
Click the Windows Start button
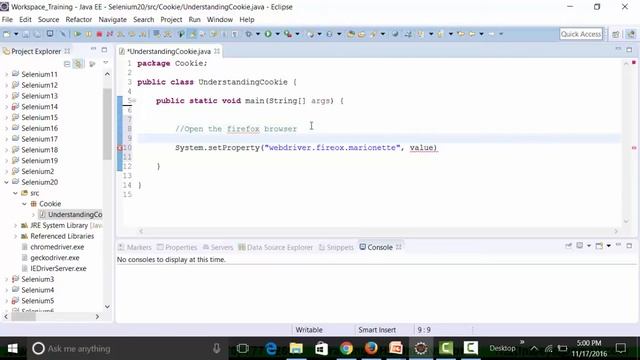[x=12, y=349]
